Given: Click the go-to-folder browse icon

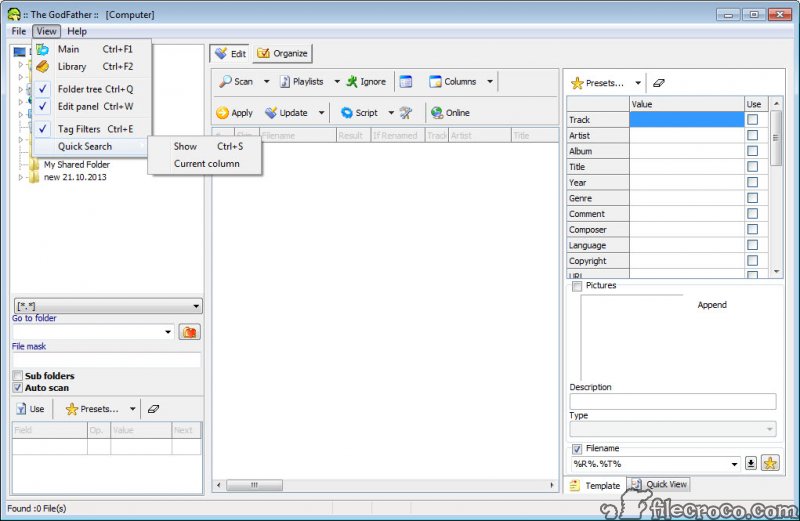Looking at the screenshot, I should [190, 332].
